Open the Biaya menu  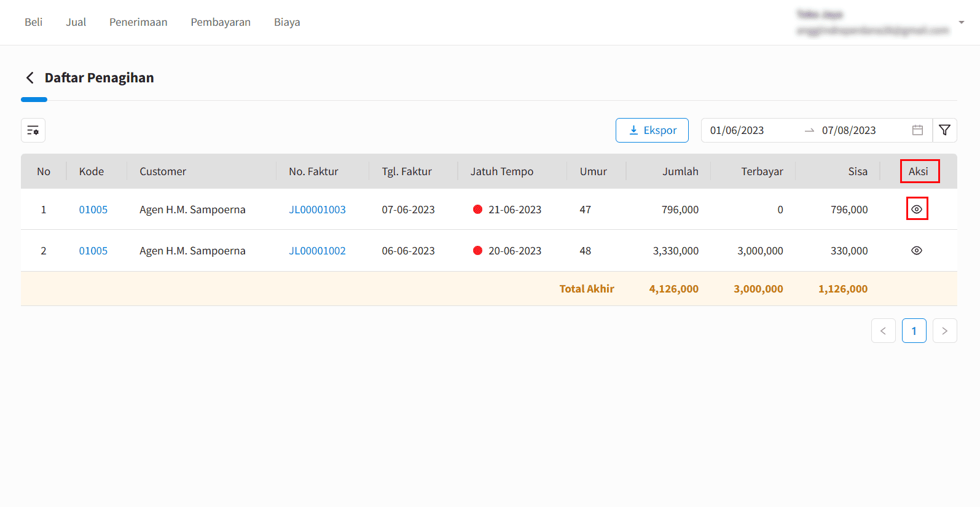click(x=287, y=22)
